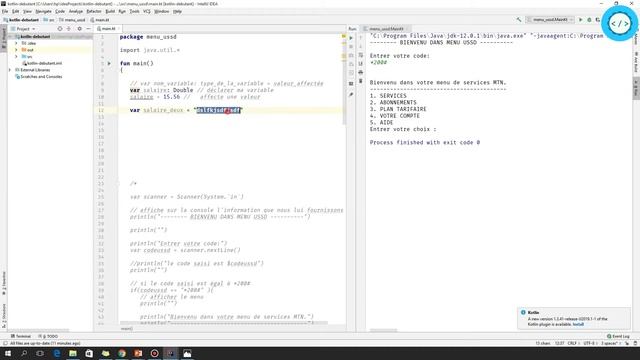This screenshot has width=640, height=360.
Task: Open Microsoft Edge from taskbar
Action: pyautogui.click(x=56, y=353)
